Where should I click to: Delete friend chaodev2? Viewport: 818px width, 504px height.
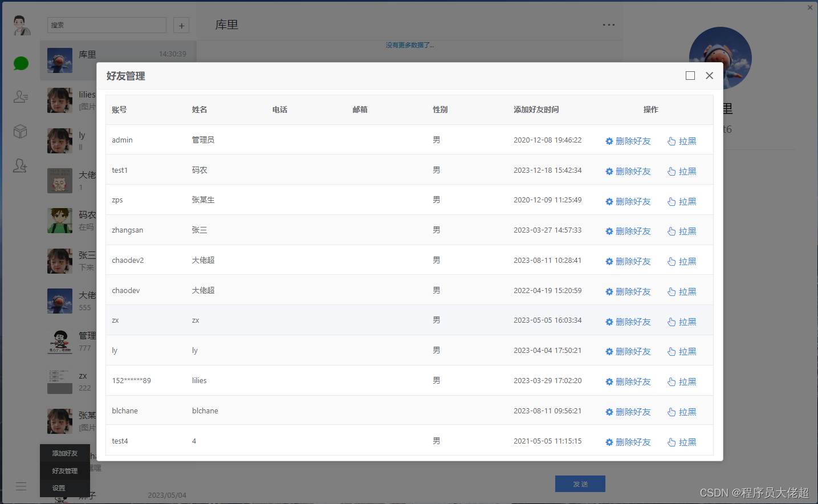(628, 262)
